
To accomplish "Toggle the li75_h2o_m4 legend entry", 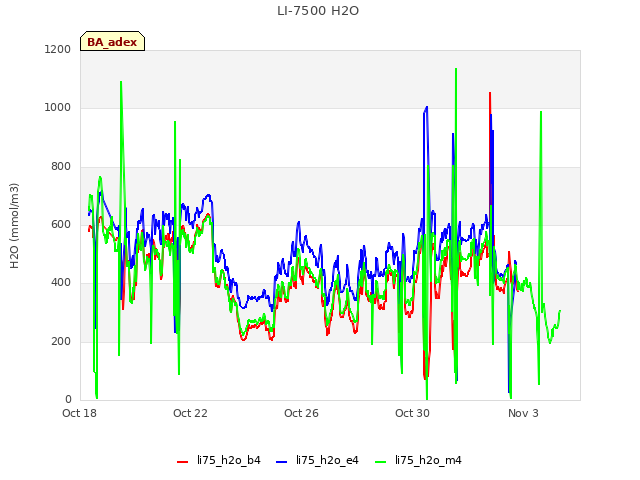I will (x=418, y=460).
